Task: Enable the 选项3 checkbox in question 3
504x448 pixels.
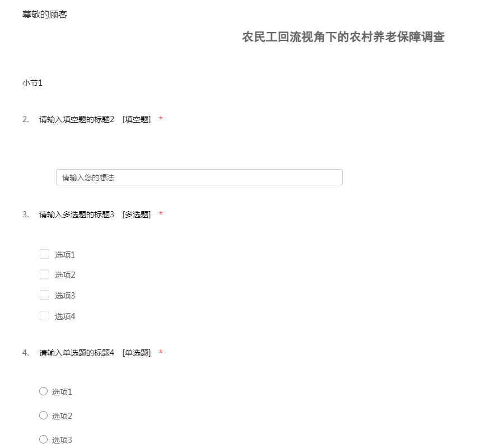Action: (x=45, y=295)
